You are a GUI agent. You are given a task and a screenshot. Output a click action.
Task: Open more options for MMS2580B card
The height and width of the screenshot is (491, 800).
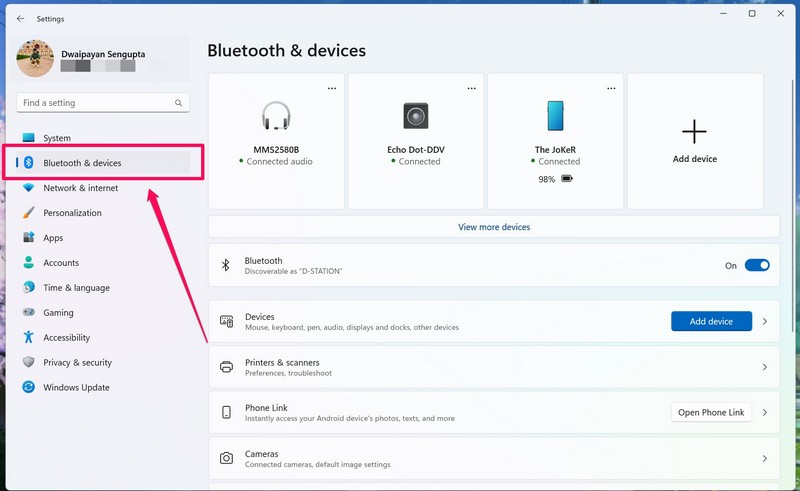(x=332, y=88)
